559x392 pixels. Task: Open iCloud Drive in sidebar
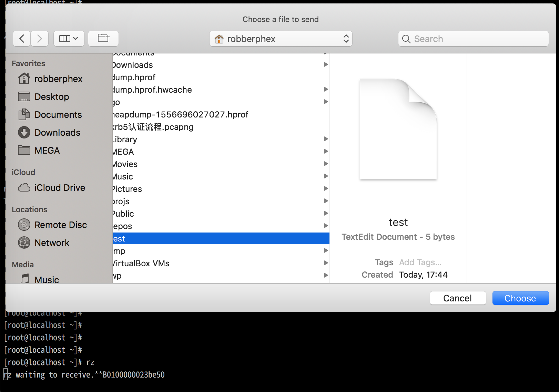59,188
